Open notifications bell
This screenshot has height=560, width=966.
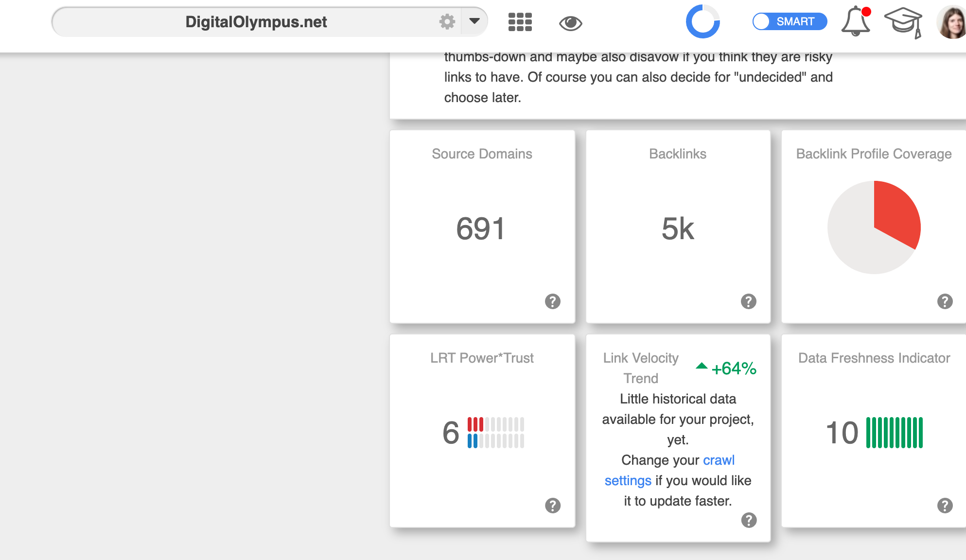tap(856, 21)
